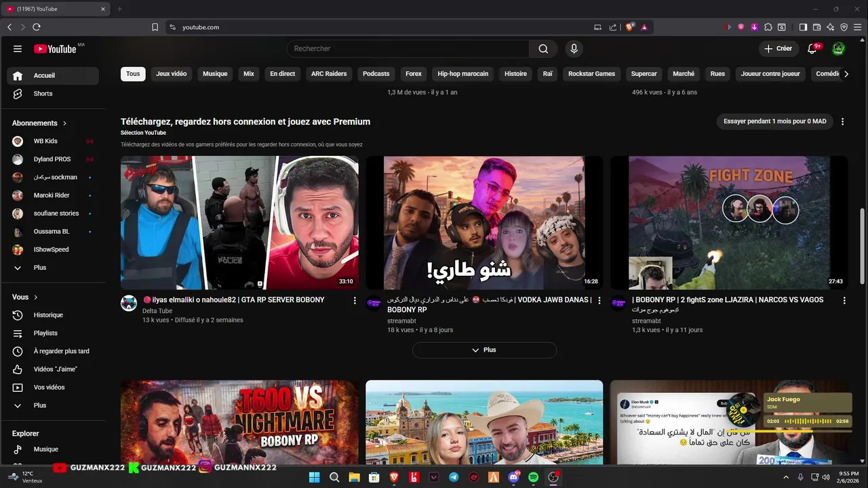Toggle the browser sidebar panel icon

[x=803, y=27]
